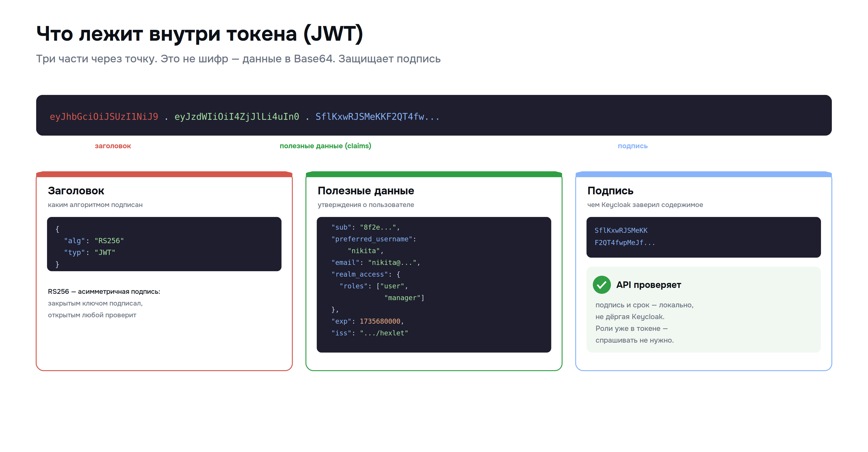The height and width of the screenshot is (452, 868).
Task: Click the code key "preferred_username":
Action: coord(374,239)
